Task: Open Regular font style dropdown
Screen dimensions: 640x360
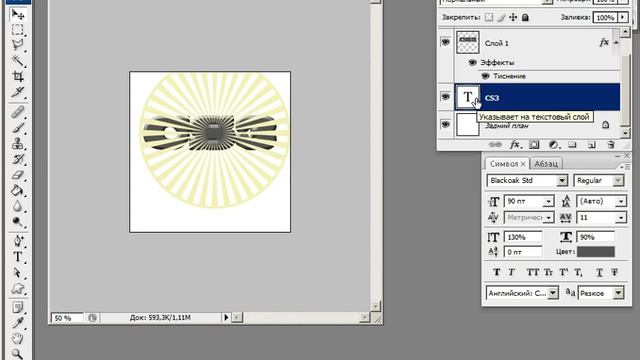Action: (x=619, y=180)
